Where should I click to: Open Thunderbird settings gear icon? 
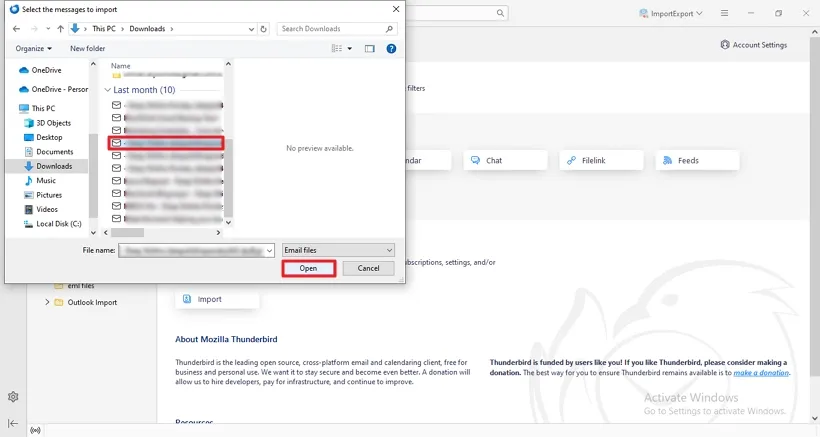(x=13, y=397)
